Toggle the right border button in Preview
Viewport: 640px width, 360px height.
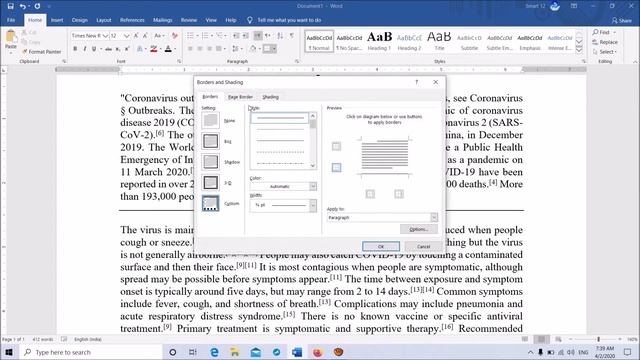399,194
